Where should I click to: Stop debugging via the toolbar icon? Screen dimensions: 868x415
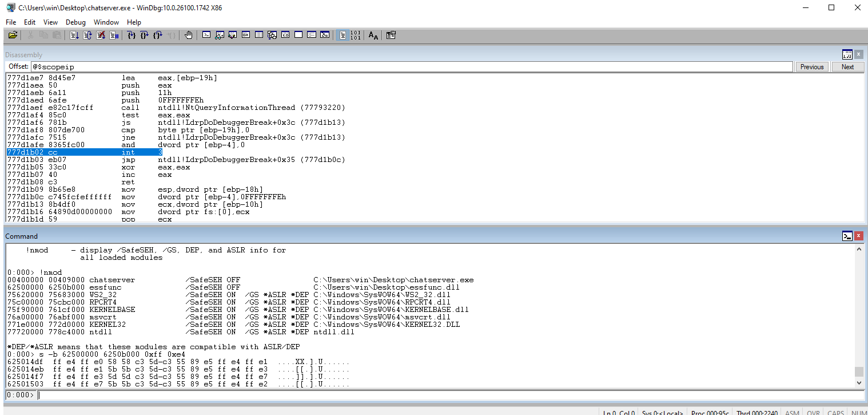pos(101,35)
